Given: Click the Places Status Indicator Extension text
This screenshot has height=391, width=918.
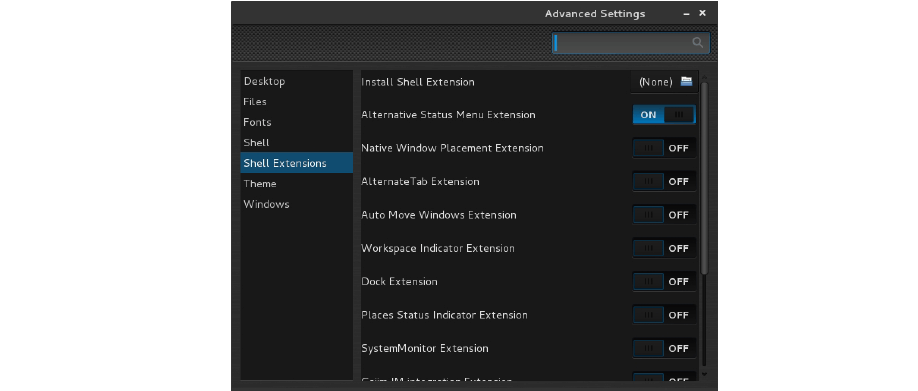Looking at the screenshot, I should coord(444,315).
